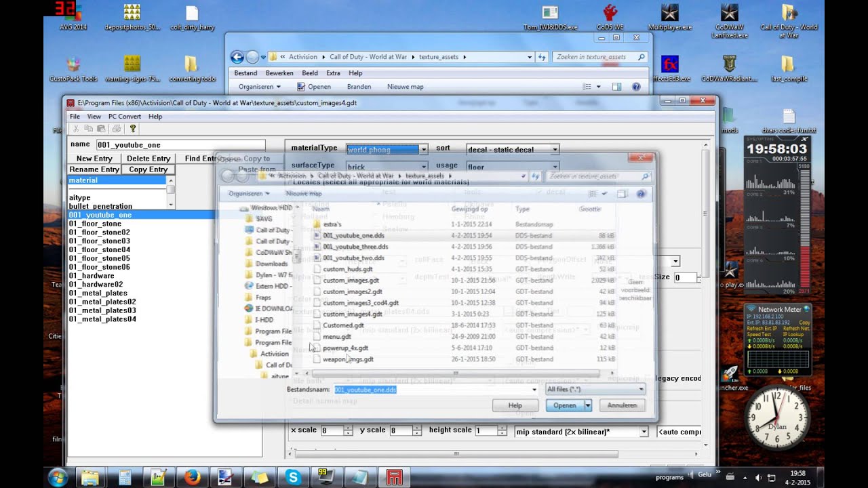Select the depositphotos desktop file icon
The image size is (868, 488).
coord(132,17)
